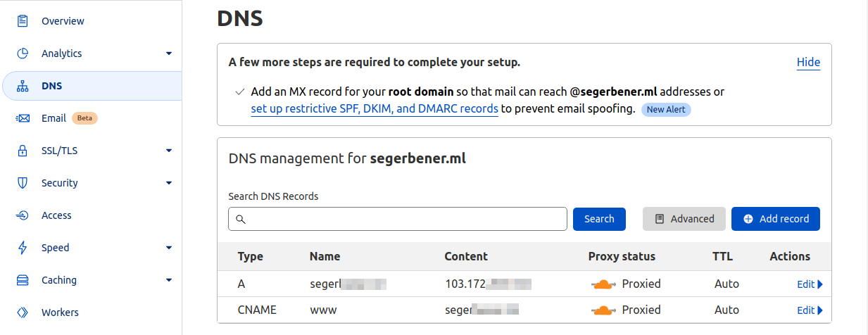Click the Beta badge next to Email
The width and height of the screenshot is (868, 335).
[x=84, y=118]
